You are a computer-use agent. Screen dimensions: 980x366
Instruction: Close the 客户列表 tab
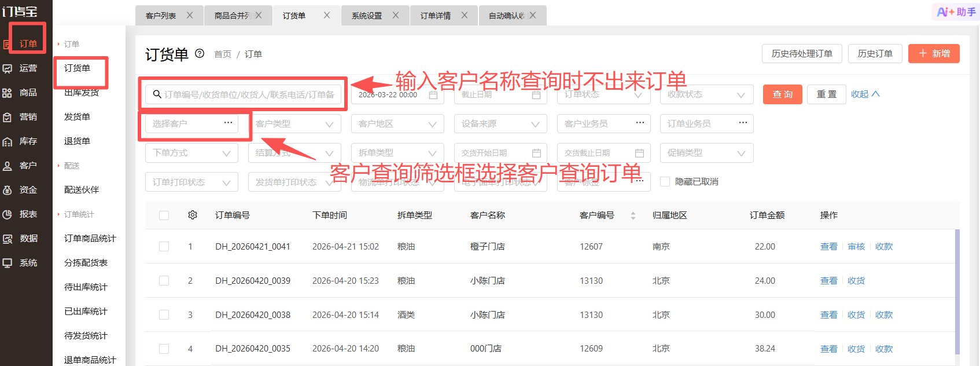tap(190, 16)
